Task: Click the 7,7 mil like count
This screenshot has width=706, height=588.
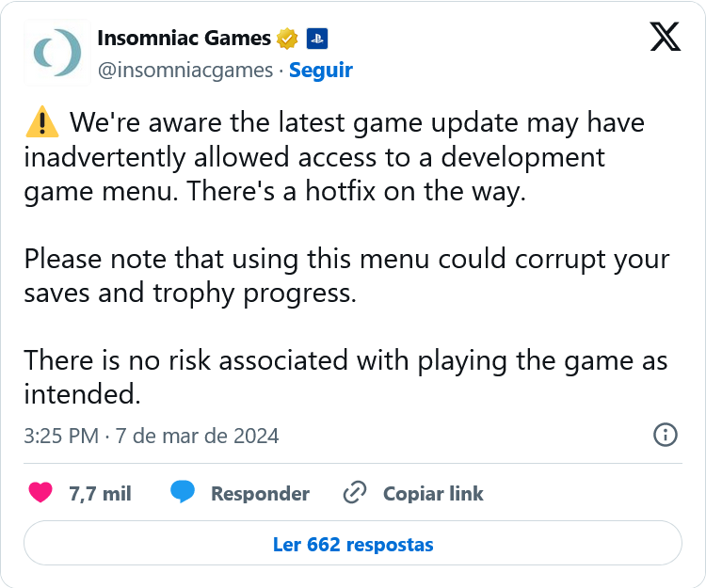Action: 100,494
